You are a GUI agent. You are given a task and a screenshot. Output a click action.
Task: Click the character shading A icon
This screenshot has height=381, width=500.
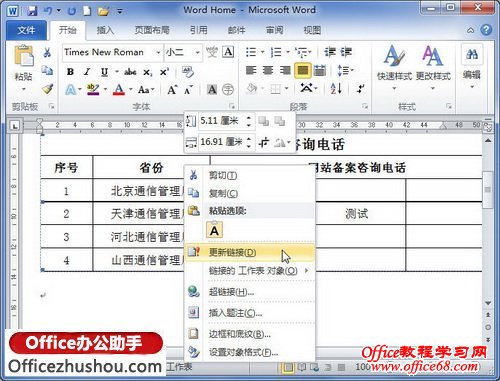[x=212, y=89]
